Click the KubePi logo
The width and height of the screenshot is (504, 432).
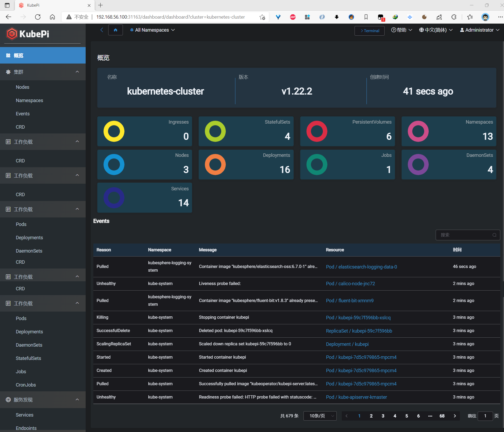click(x=28, y=34)
